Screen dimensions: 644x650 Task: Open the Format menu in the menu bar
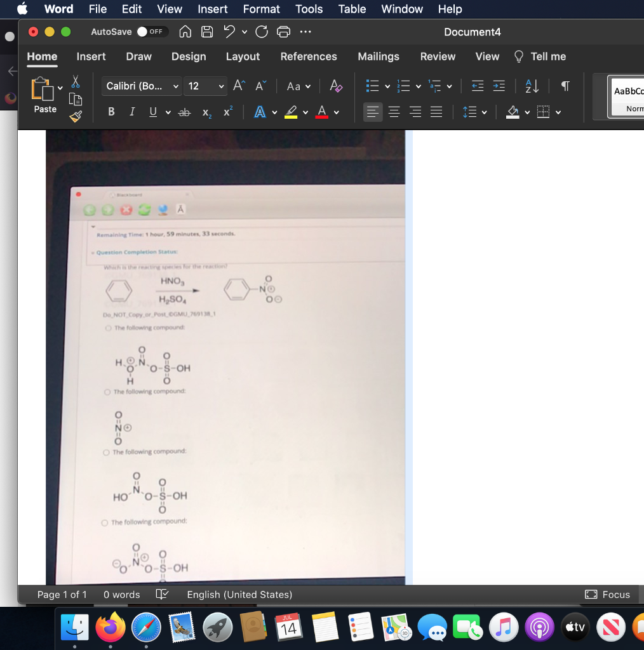coord(261,9)
